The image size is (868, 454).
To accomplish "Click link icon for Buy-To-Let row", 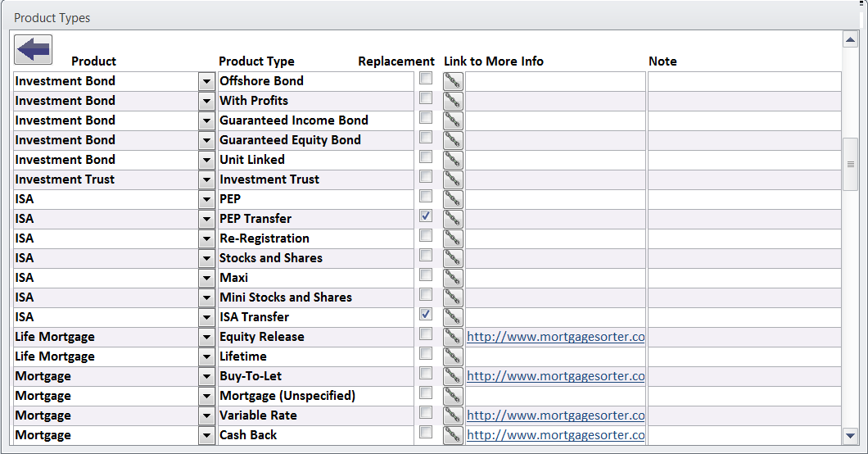I will (453, 376).
